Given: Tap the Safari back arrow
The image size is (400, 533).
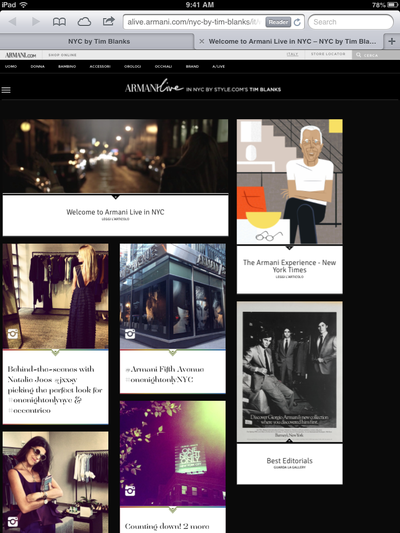Looking at the screenshot, I should coord(13,22).
